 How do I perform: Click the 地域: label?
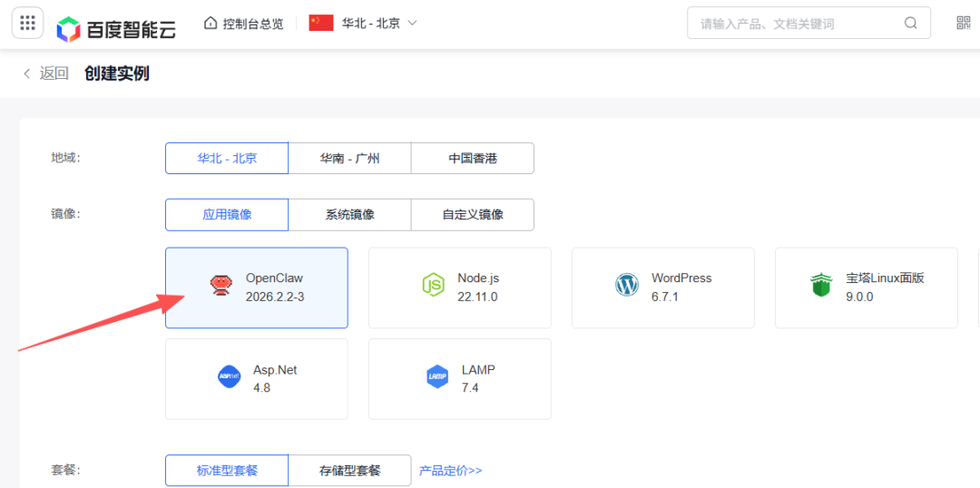(65, 158)
